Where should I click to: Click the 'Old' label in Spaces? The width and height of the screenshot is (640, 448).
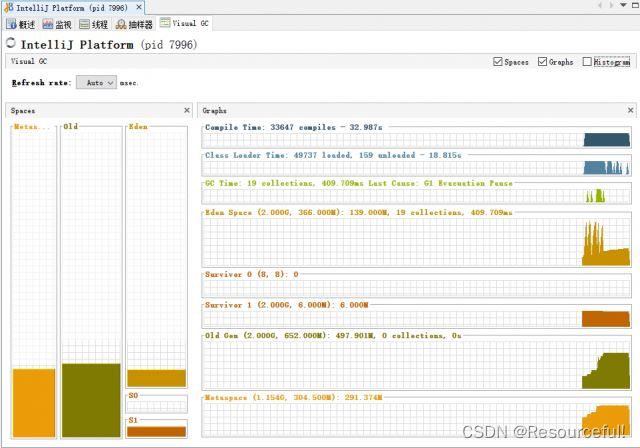pos(71,126)
